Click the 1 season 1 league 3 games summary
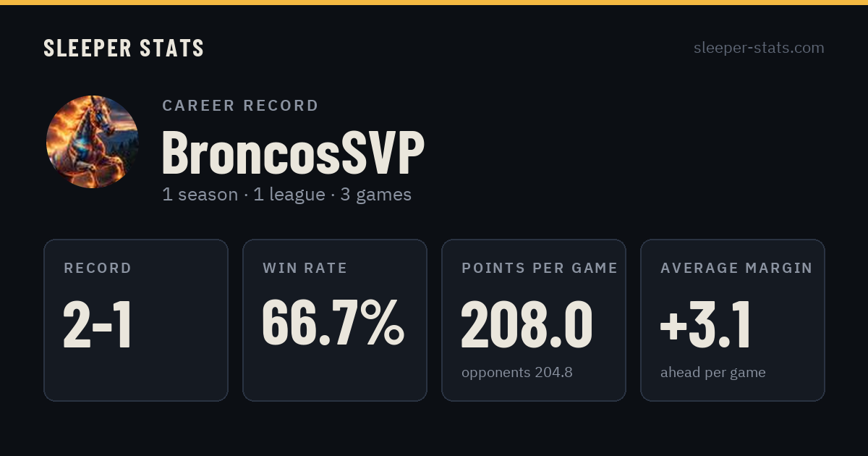Image resolution: width=868 pixels, height=456 pixels. pos(286,195)
